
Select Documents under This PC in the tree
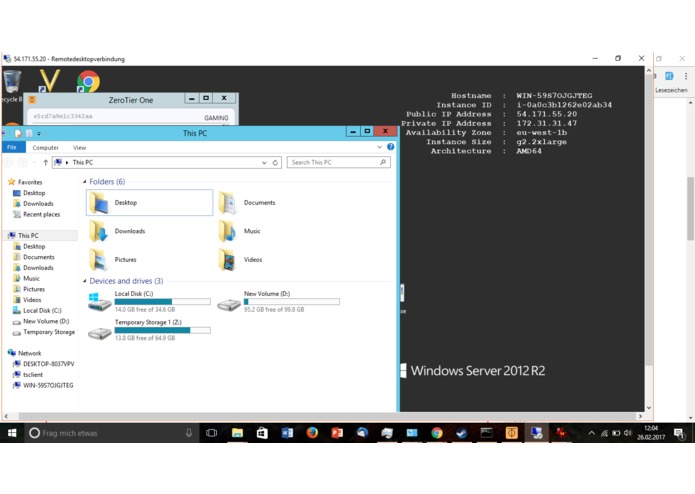click(x=39, y=257)
